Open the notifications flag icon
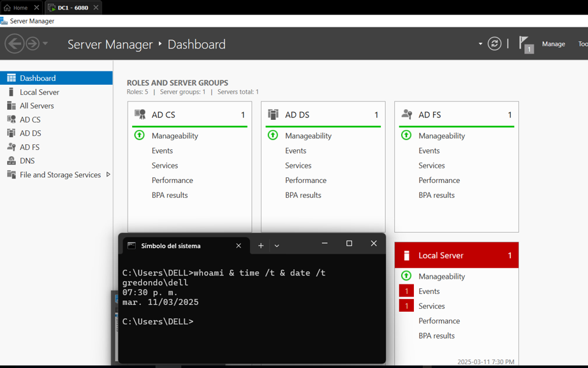 coord(526,44)
